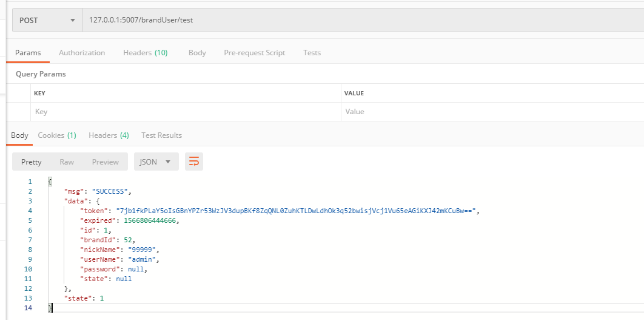
Task: Toggle the wrap lines icon
Action: point(194,162)
